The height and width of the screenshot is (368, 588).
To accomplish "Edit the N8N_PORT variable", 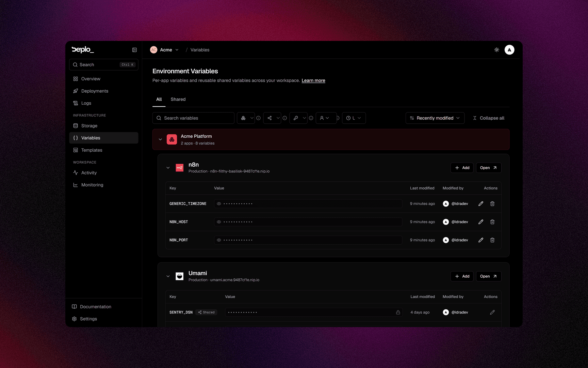I will click(x=481, y=240).
